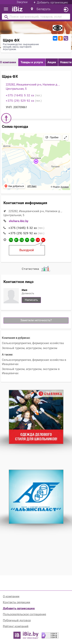Open the hamburger menu icon

point(6,9)
